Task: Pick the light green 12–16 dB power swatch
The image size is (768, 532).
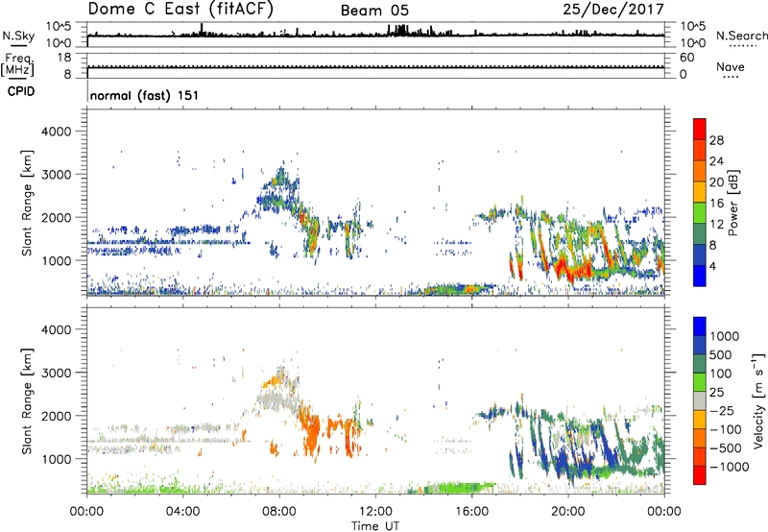Action: pyautogui.click(x=700, y=213)
